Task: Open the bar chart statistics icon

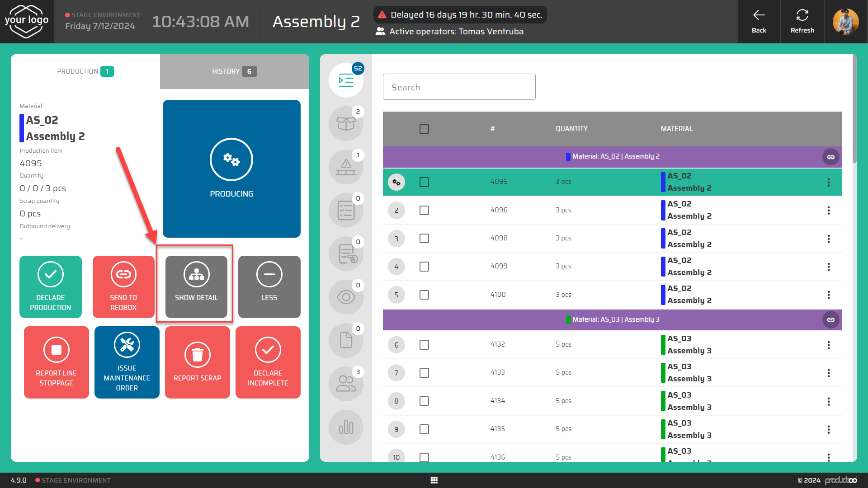Action: 346,427
